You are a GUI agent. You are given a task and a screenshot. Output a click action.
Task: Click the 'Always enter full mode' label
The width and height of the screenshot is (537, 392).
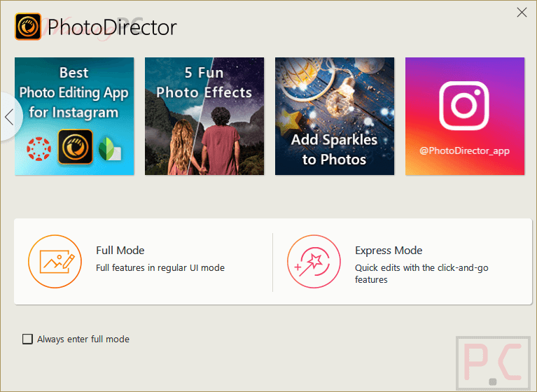click(83, 339)
